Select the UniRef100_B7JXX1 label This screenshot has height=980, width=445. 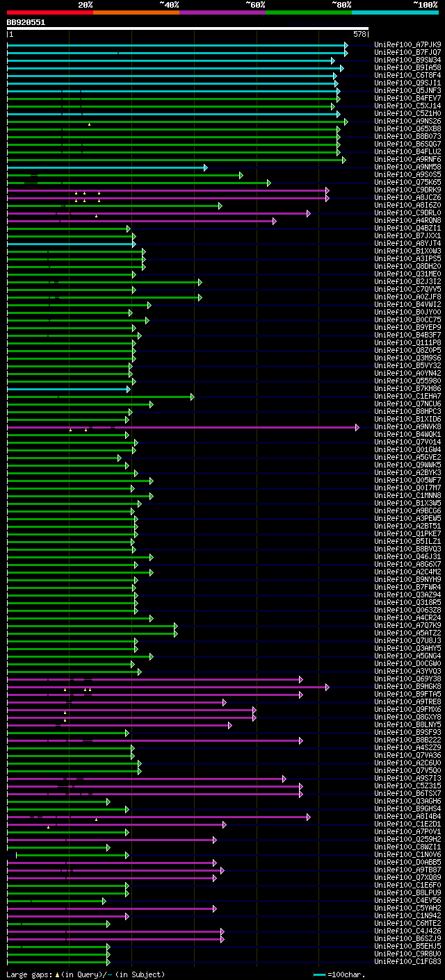pos(407,236)
